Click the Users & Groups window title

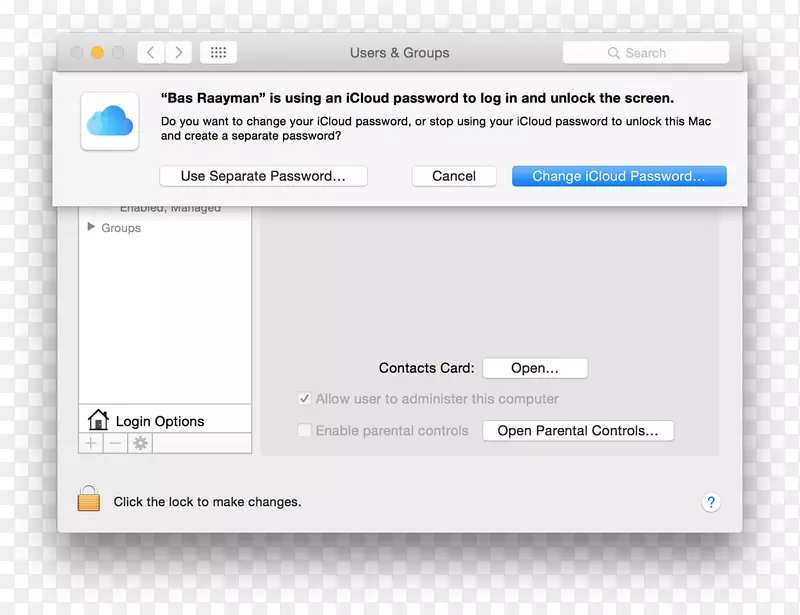pyautogui.click(x=399, y=53)
